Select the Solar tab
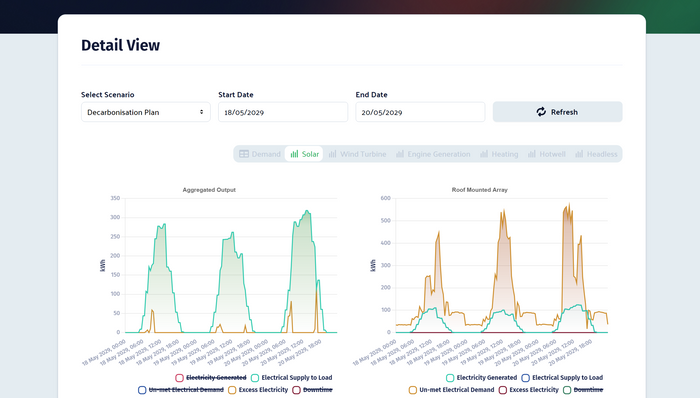Image resolution: width=700 pixels, height=398 pixels. pyautogui.click(x=304, y=154)
